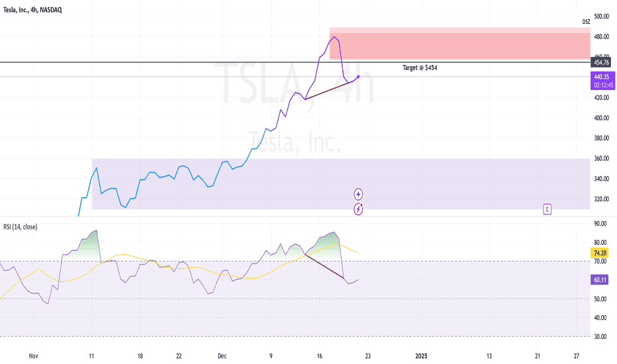
Task: Open the earnings 'E' marker
Action: pos(547,209)
